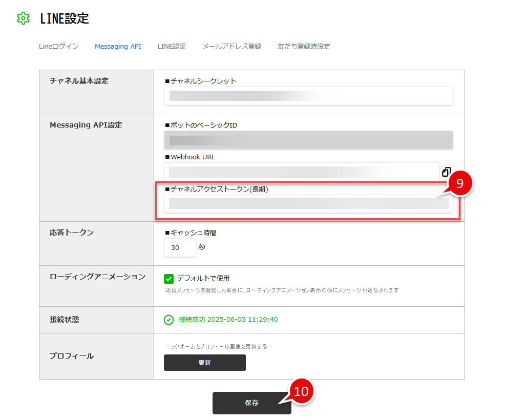This screenshot has height=420, width=506.
Task: Click the 接続成功 timestamp text
Action: pyautogui.click(x=228, y=320)
